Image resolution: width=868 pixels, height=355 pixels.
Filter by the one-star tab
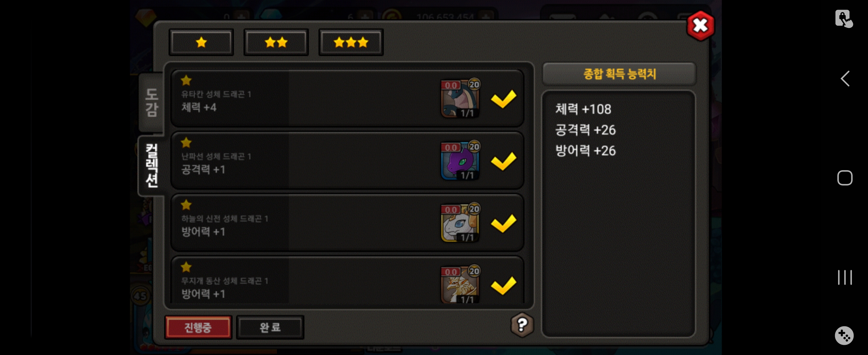pos(201,42)
